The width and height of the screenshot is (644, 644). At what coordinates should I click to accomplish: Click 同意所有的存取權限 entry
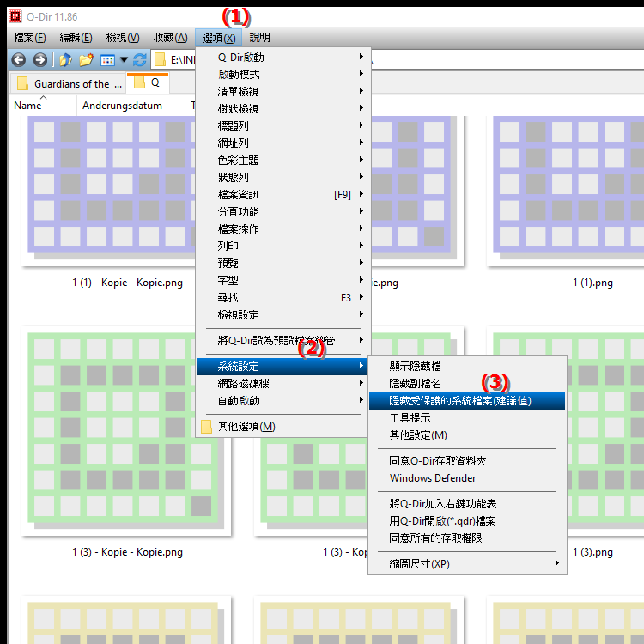467,538
